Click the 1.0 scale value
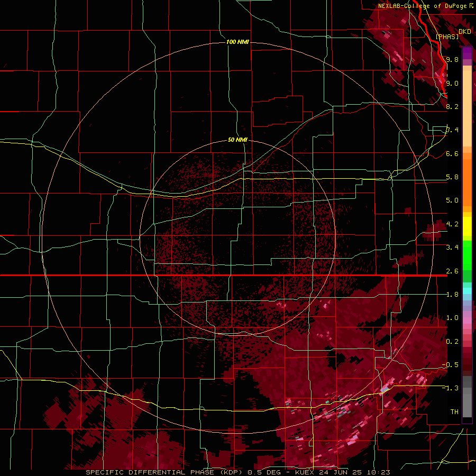 tap(452, 318)
